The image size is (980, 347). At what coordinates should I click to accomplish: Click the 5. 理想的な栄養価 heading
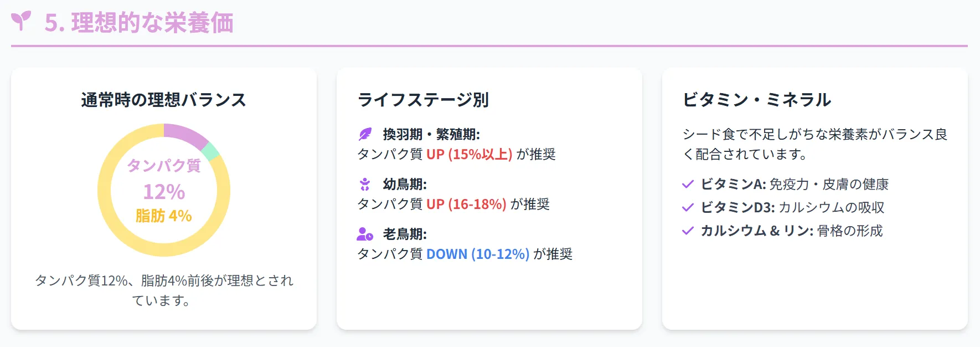(x=139, y=23)
